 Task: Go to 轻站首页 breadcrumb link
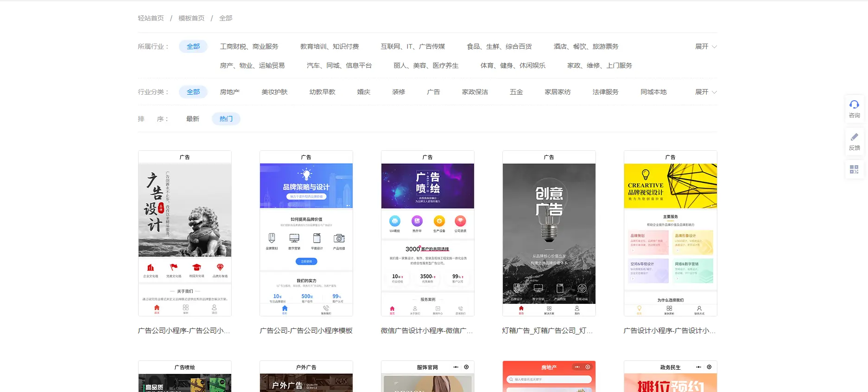(x=151, y=18)
